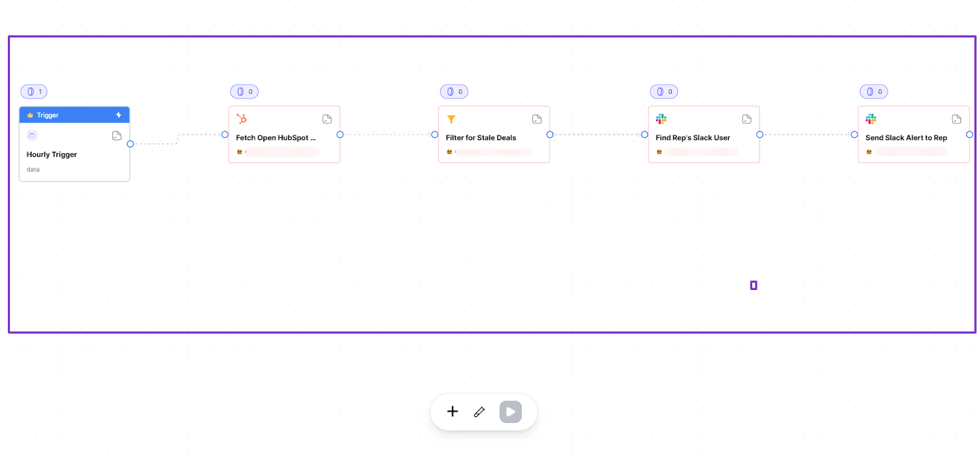This screenshot has width=980, height=461.
Task: Select the "Filter for Stale Deals" node title
Action: pyautogui.click(x=481, y=138)
